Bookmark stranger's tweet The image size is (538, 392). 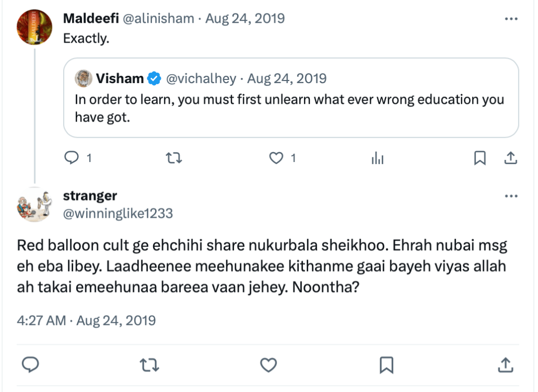point(387,364)
